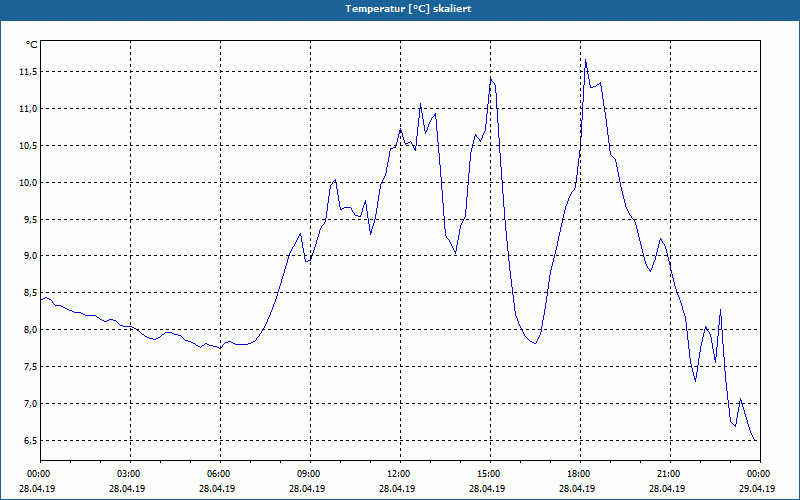Click the '18:00' time label
The image size is (800, 500).
click(x=581, y=474)
